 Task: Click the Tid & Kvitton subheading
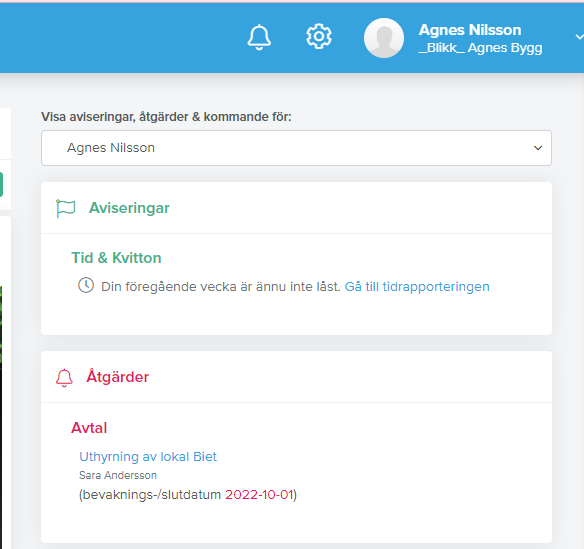[116, 258]
